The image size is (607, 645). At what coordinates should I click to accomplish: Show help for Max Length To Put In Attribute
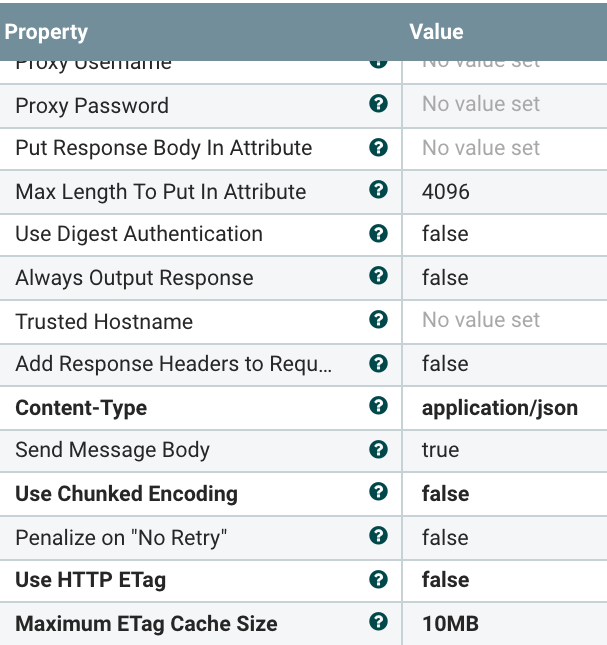378,190
